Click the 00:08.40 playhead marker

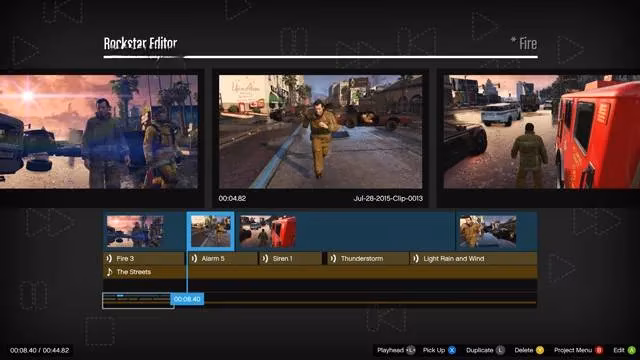[187, 299]
